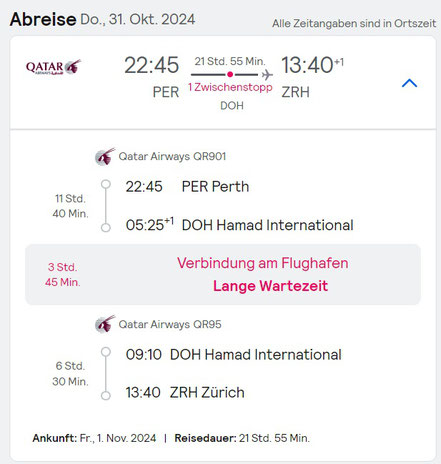Viewport: 441px width, 464px height.
Task: Click the Qatar oryx icon beside QR95
Action: pyautogui.click(x=105, y=324)
